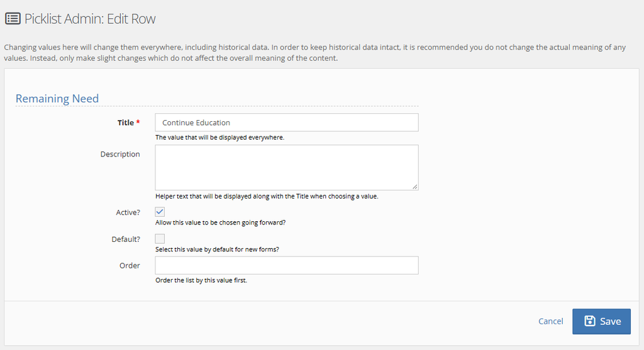Click "Order the list by this value first." hint
644x350 pixels.
point(201,280)
